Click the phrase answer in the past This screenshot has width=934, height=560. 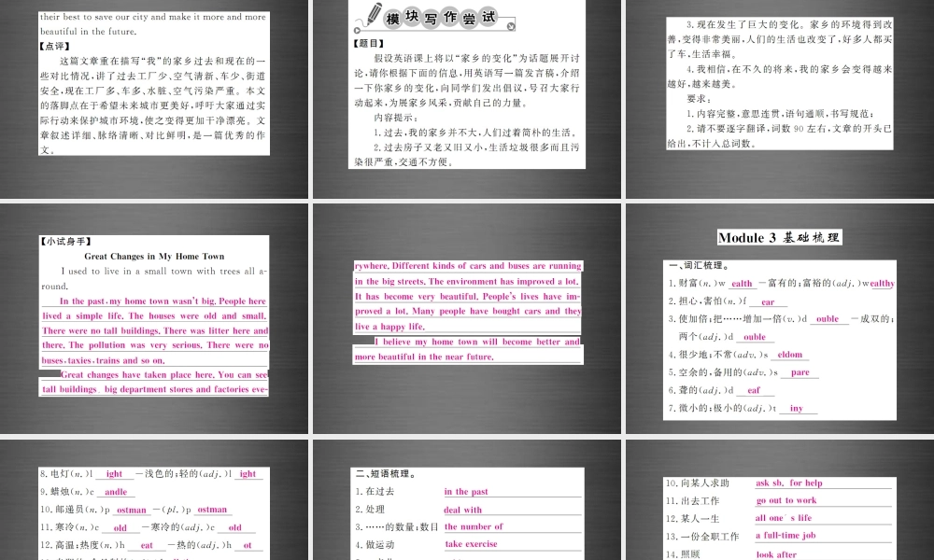tap(466, 491)
